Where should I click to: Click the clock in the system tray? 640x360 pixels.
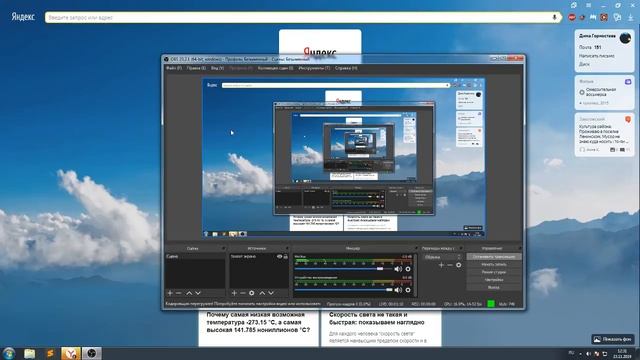tap(622, 353)
